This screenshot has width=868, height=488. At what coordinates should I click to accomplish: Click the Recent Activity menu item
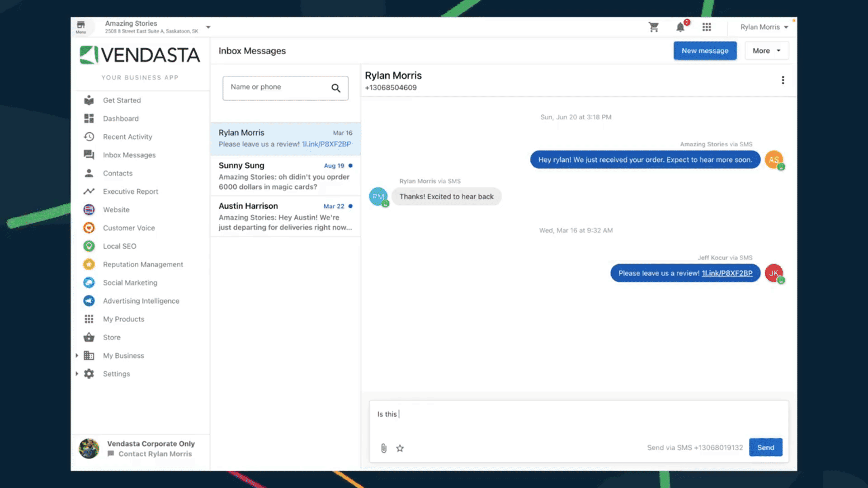coord(127,136)
